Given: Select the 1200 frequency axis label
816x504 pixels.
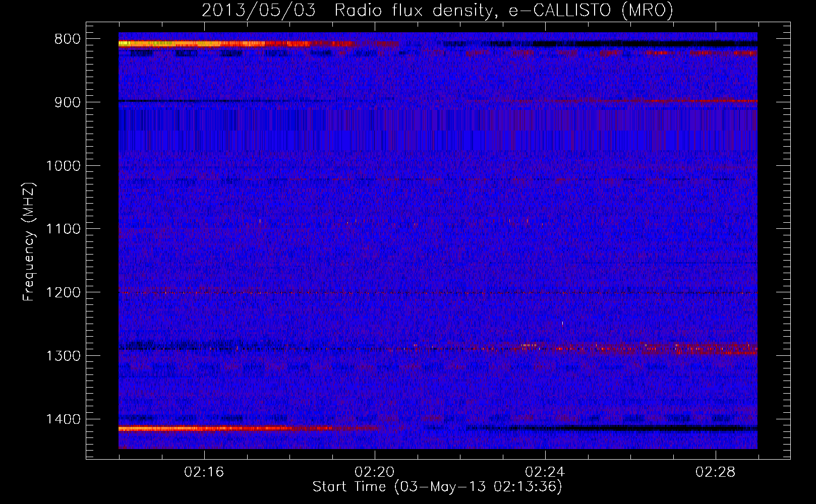Looking at the screenshot, I should coord(63,293).
